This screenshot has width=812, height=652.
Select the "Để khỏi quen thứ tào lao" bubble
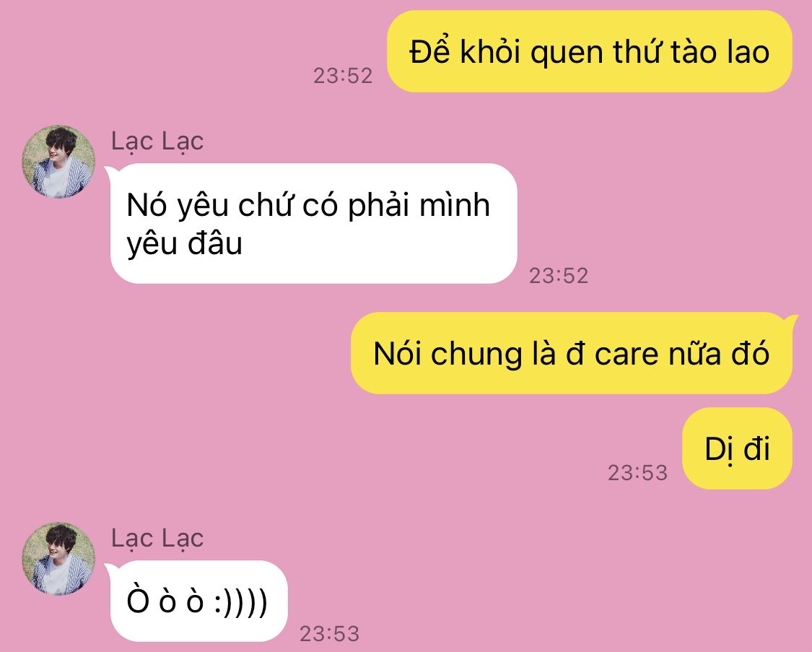589,51
